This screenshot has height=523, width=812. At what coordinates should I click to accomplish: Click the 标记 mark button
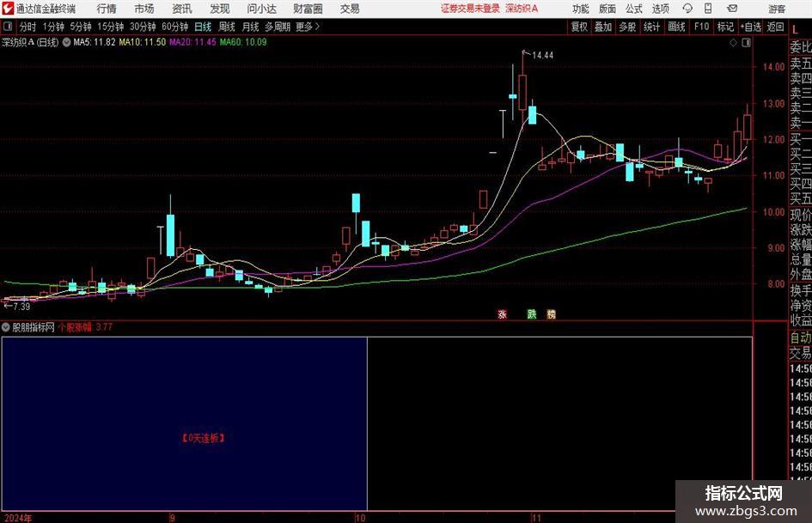click(725, 27)
